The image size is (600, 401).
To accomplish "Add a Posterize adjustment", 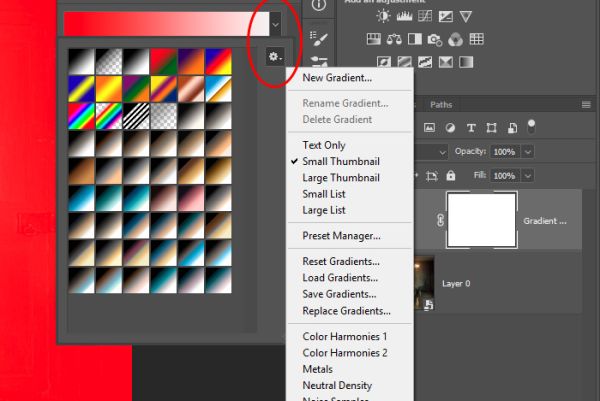I will coord(404,62).
